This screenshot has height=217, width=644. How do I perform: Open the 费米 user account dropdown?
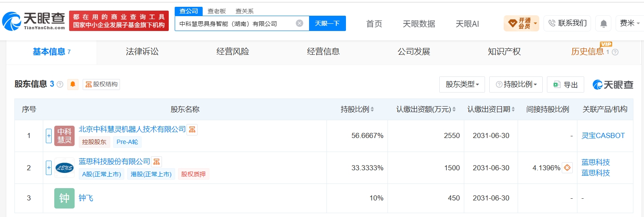pyautogui.click(x=630, y=23)
